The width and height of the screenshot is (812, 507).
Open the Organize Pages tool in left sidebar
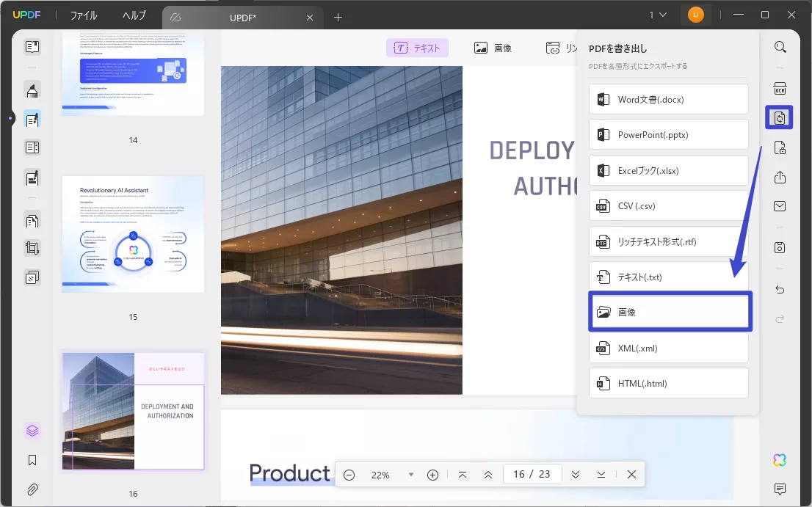click(x=32, y=147)
